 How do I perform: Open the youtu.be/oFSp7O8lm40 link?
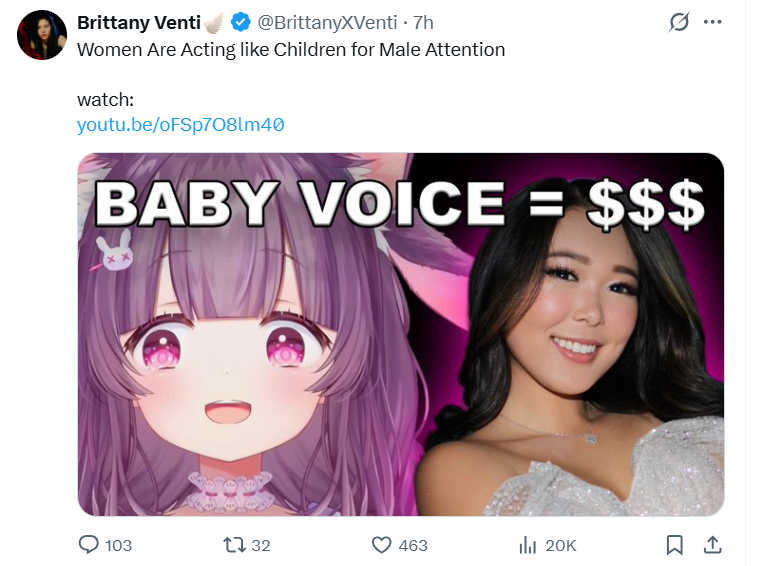[180, 125]
